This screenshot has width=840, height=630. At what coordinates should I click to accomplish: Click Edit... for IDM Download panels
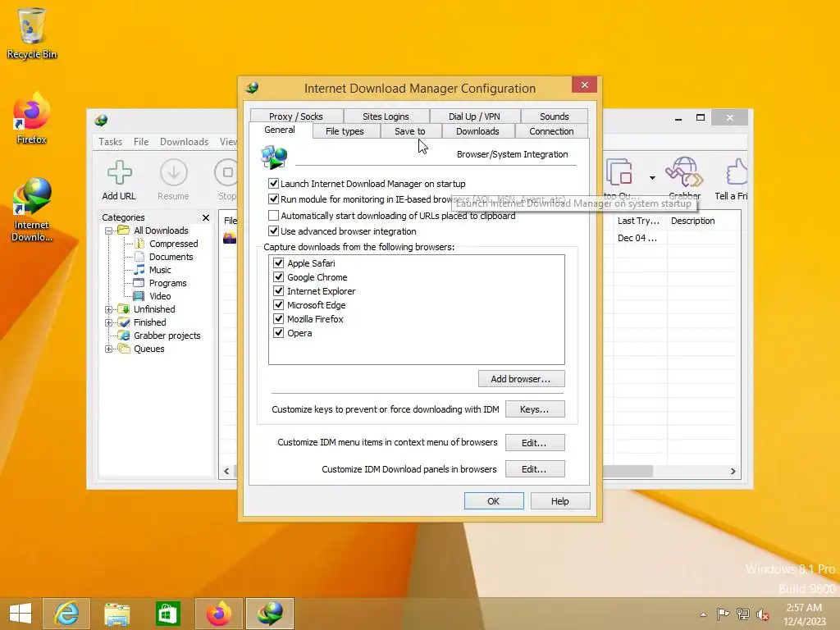coord(535,468)
